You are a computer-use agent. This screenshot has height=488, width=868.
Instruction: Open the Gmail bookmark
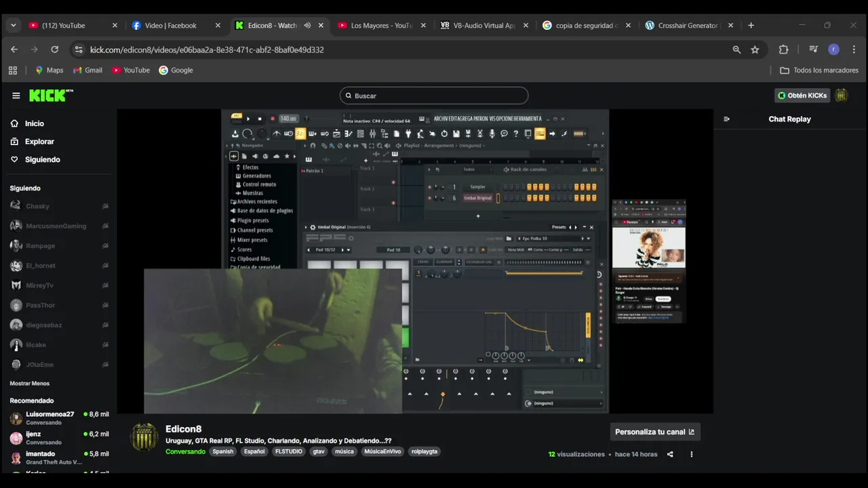[x=87, y=70]
